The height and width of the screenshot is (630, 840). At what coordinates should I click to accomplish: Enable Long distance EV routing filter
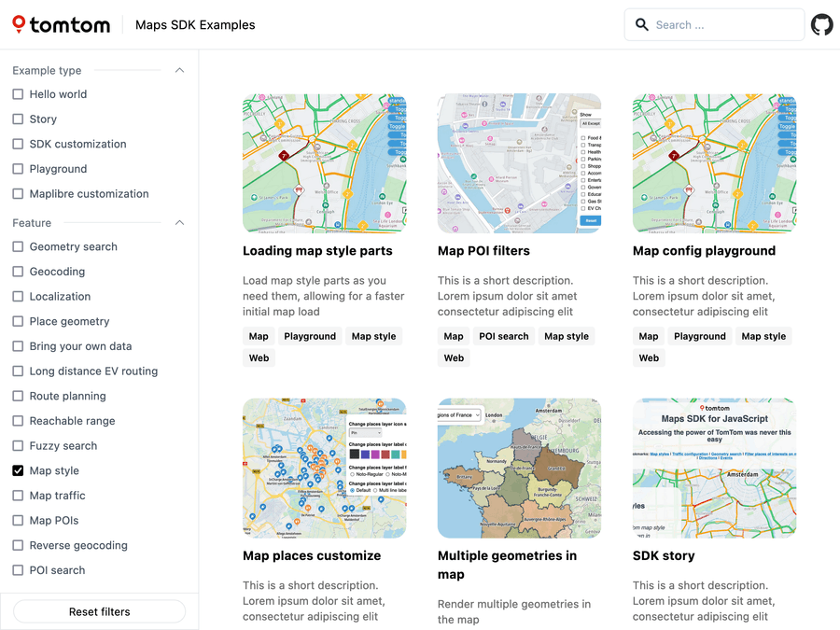pos(18,371)
